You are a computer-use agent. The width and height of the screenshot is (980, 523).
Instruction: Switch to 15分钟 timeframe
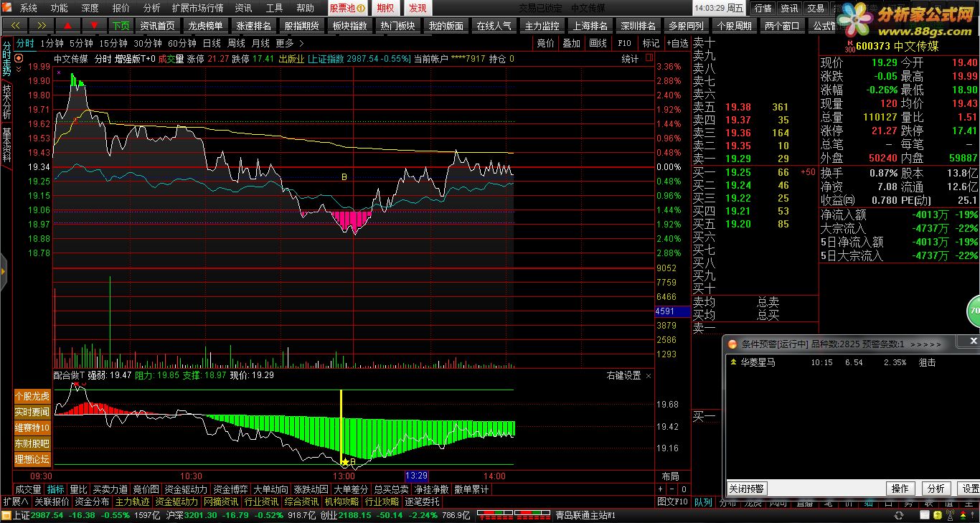[113, 43]
